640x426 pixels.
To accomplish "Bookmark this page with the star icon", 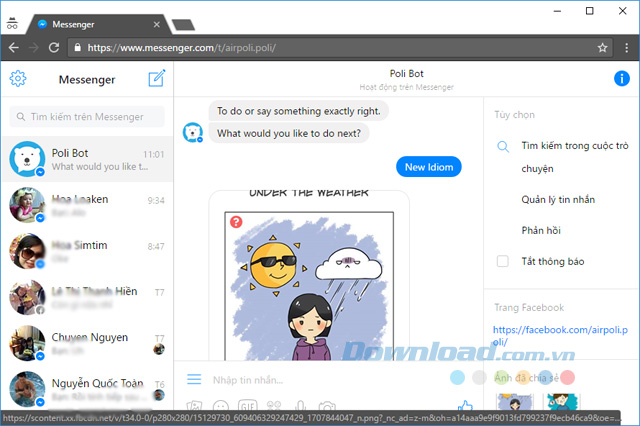I will tap(602, 47).
